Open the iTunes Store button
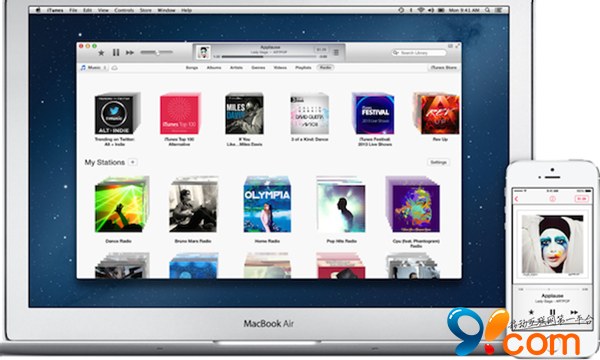This screenshot has height=360, width=600. tap(443, 68)
